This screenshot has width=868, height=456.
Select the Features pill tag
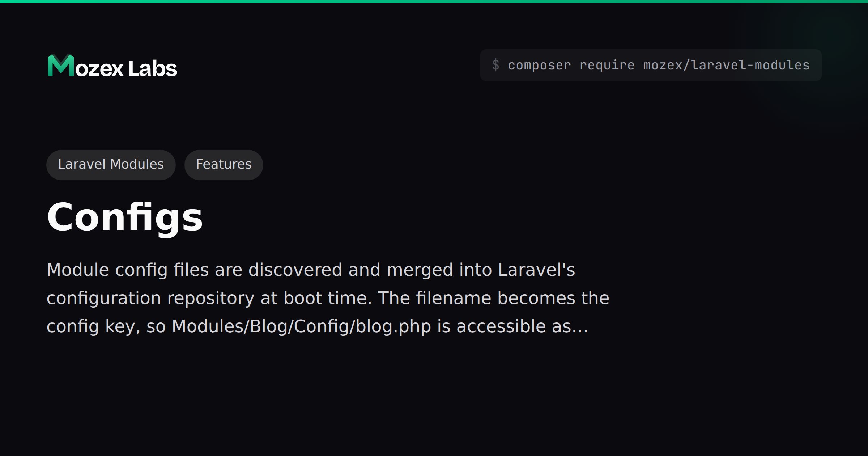pyautogui.click(x=224, y=165)
